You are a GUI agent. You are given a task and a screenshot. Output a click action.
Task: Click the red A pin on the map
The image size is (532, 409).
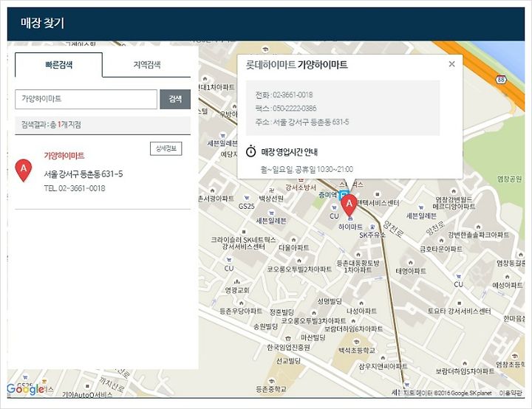point(349,205)
